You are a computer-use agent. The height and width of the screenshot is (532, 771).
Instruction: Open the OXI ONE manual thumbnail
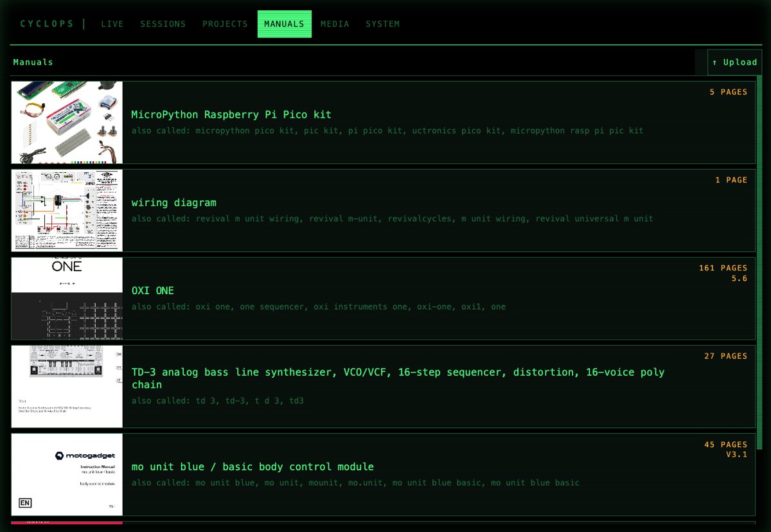[67, 298]
